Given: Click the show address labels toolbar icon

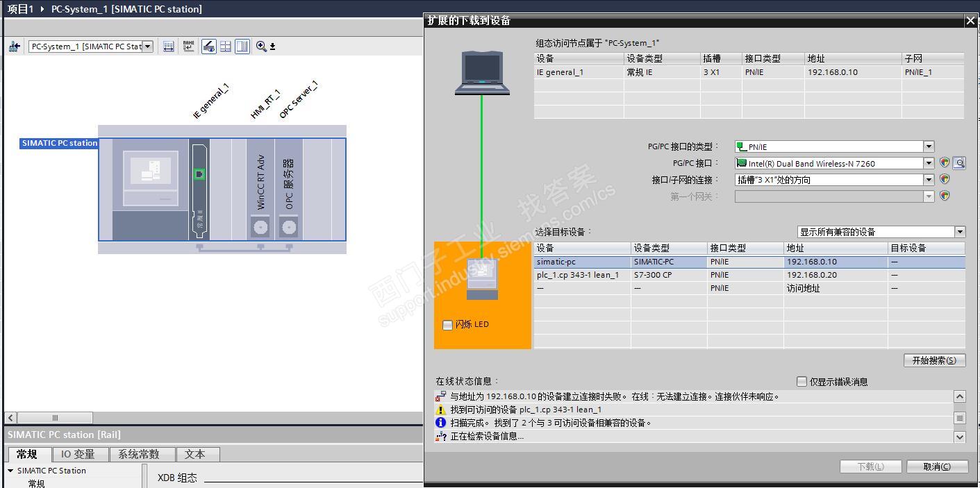Looking at the screenshot, I should click(168, 47).
